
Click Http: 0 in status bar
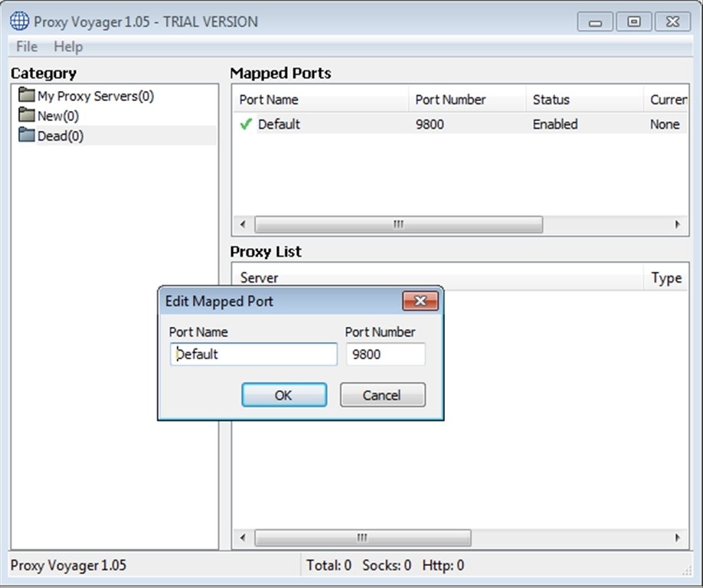443,565
